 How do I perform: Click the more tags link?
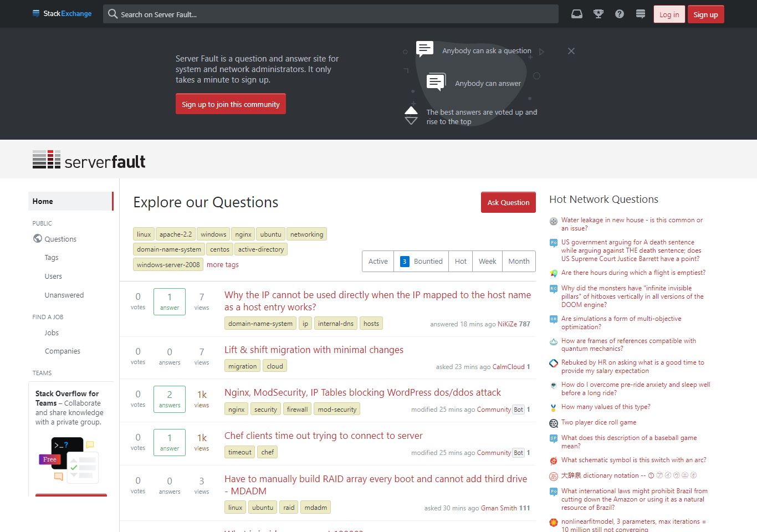click(x=223, y=265)
